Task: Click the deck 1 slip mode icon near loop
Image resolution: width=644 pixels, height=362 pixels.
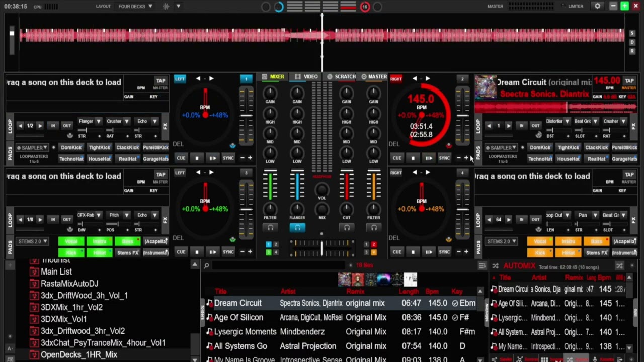Action: click(x=70, y=136)
